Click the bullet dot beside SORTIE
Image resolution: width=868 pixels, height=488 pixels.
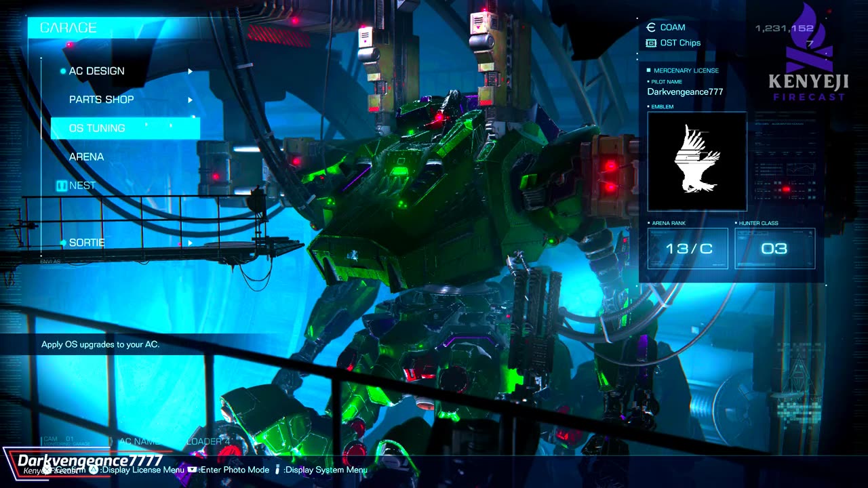click(x=63, y=243)
